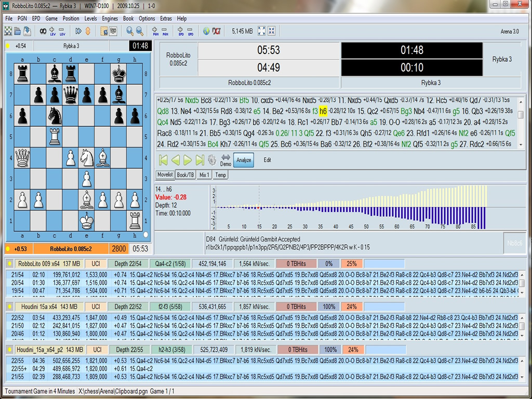This screenshot has height=399, width=532.
Task: Click the Demo mode arrows button
Action: (x=225, y=160)
